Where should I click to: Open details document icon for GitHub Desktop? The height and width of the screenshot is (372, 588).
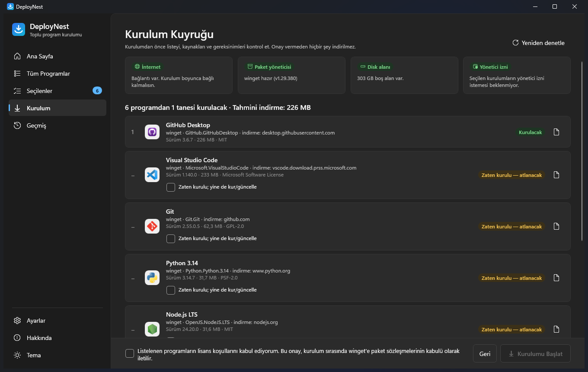click(556, 132)
